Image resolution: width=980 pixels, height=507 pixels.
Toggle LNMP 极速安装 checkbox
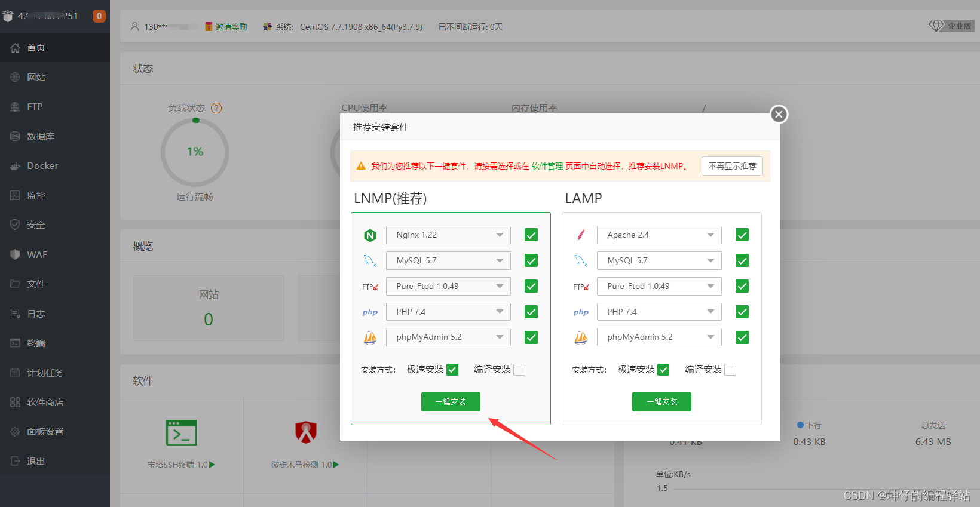452,370
